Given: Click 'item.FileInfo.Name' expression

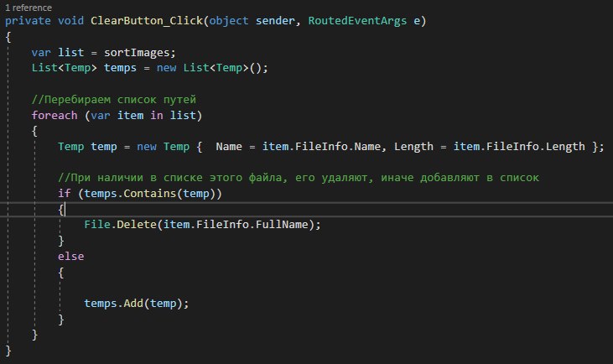Looking at the screenshot, I should pos(321,147).
